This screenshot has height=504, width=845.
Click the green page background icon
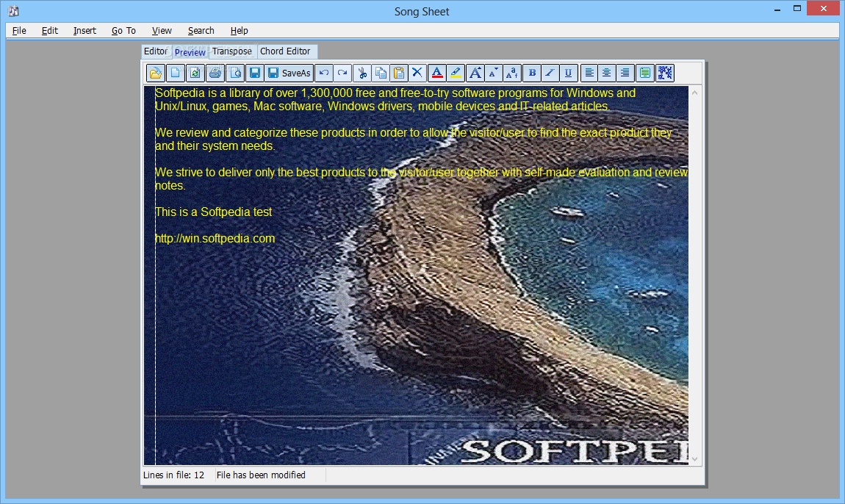point(645,73)
